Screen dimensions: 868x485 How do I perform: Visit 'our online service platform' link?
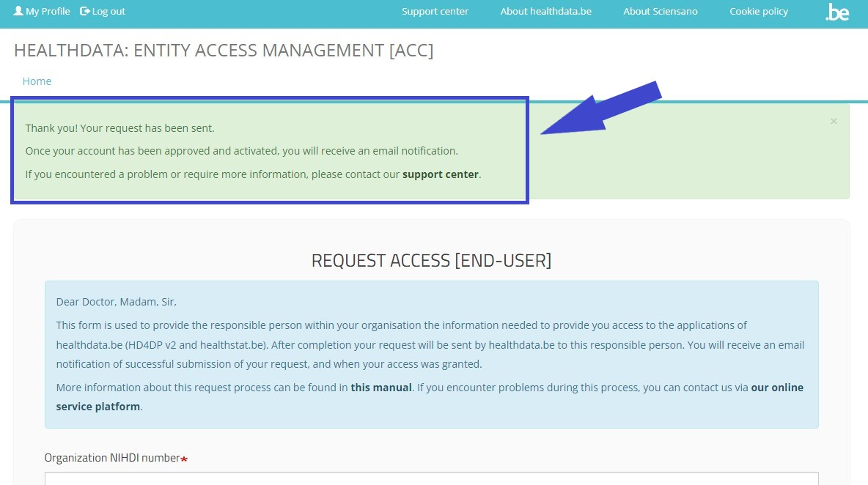tap(777, 388)
